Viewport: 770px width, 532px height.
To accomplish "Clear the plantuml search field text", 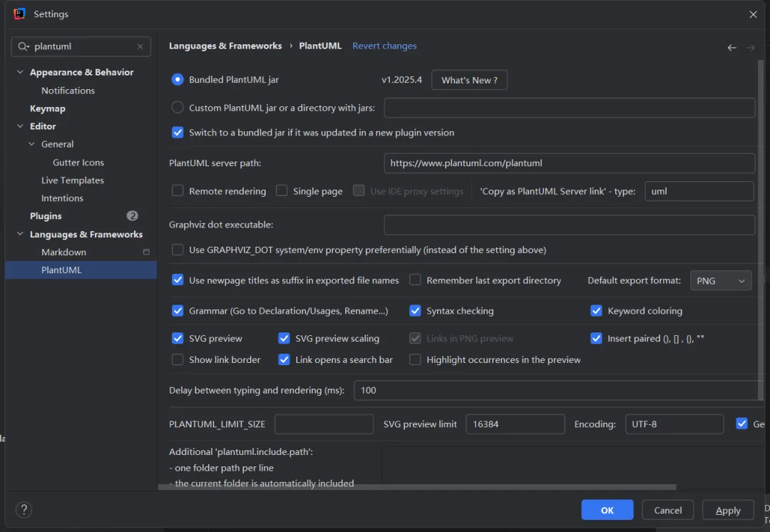I will (140, 46).
